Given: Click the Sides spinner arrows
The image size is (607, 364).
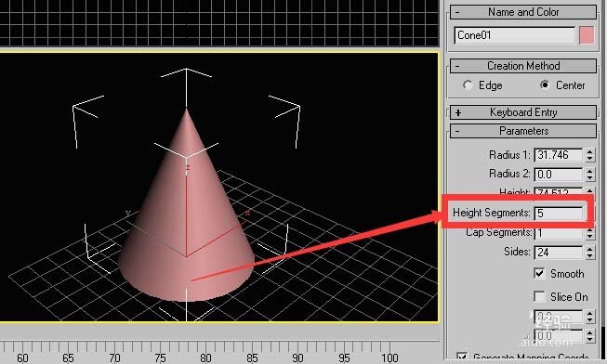Looking at the screenshot, I should pos(589,253).
